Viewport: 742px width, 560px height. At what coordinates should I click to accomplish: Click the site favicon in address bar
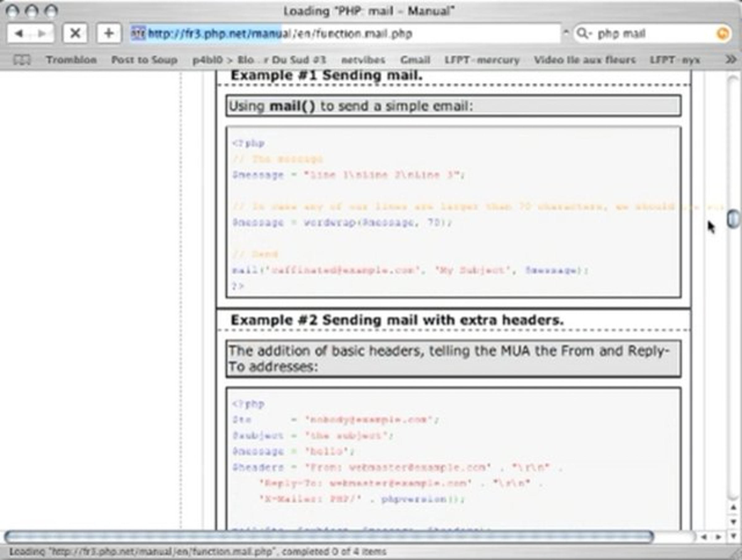click(138, 34)
